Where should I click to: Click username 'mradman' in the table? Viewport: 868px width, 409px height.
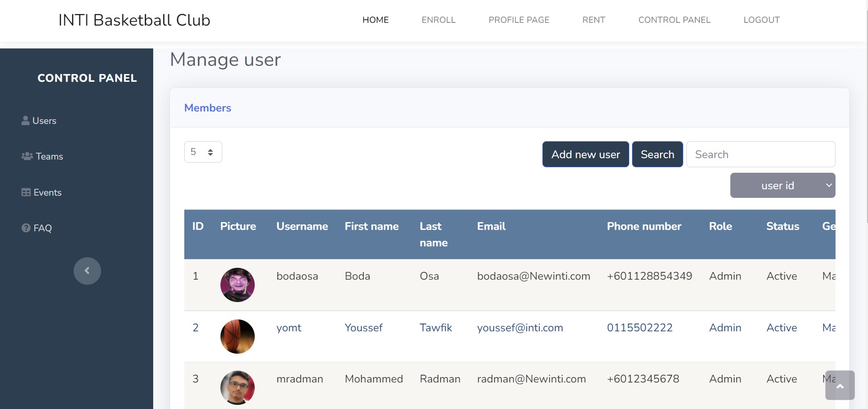click(300, 379)
